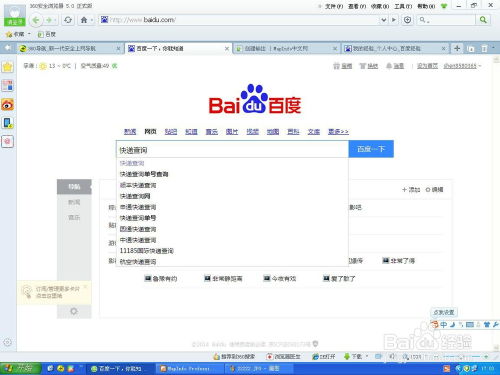This screenshot has width=500, height=375.
Task: Open the 图片 search category link
Action: [x=232, y=132]
